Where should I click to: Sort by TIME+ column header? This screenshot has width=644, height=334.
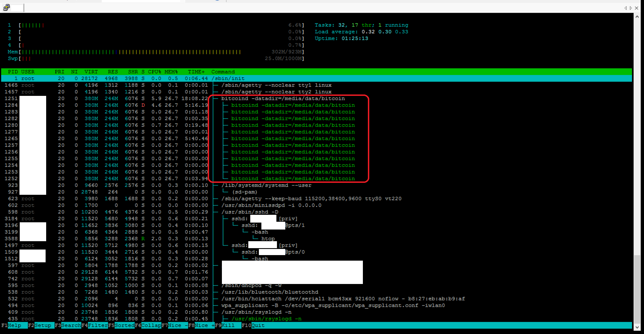click(196, 72)
